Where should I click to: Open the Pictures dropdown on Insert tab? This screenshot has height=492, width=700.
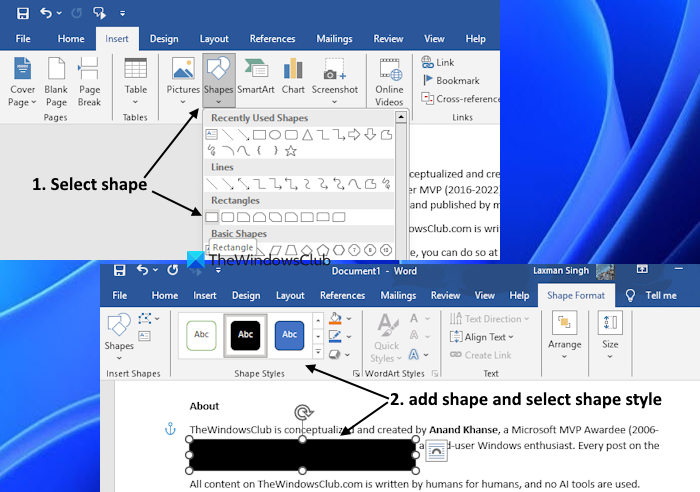pos(183,82)
